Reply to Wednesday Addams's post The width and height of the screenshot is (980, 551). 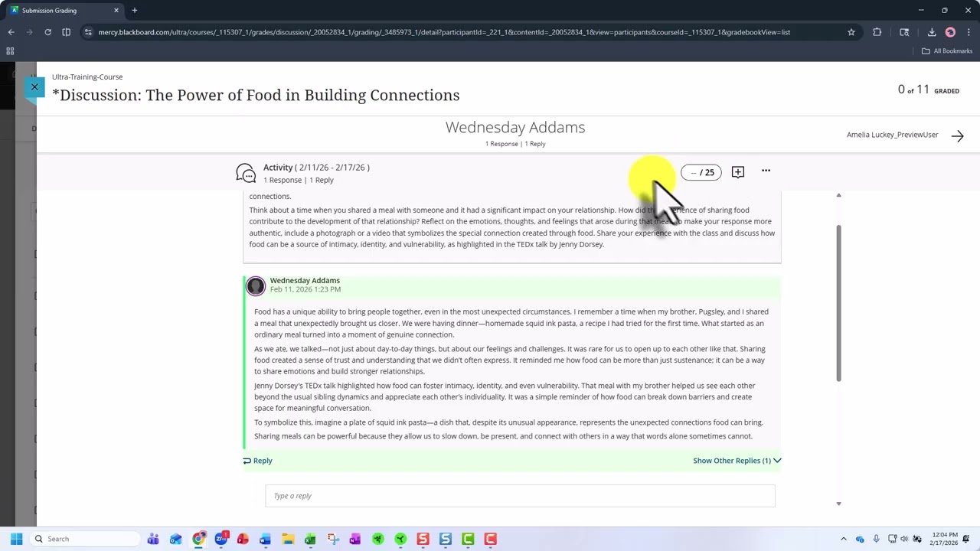pyautogui.click(x=257, y=461)
